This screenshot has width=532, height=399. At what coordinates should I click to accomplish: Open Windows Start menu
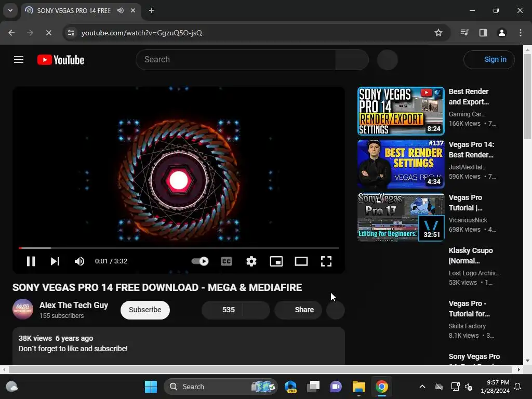pyautogui.click(x=151, y=387)
